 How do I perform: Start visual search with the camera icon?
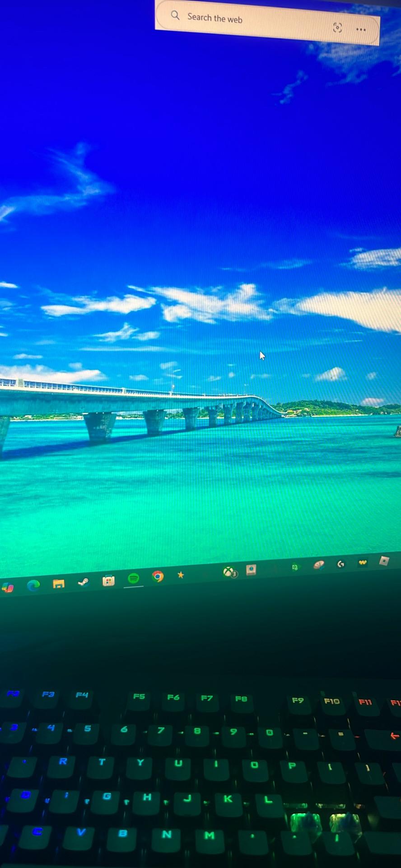[337, 28]
